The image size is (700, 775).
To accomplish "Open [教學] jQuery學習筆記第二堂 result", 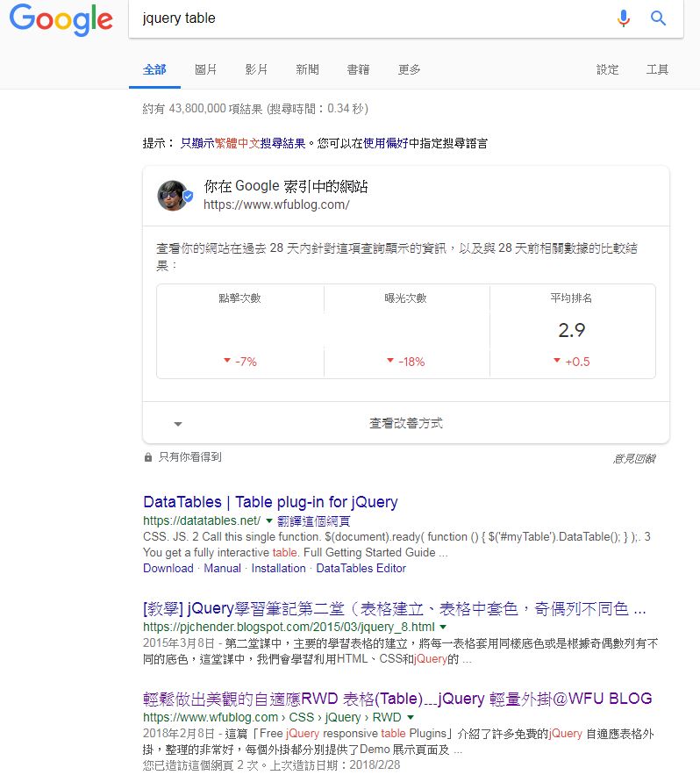I will click(394, 608).
